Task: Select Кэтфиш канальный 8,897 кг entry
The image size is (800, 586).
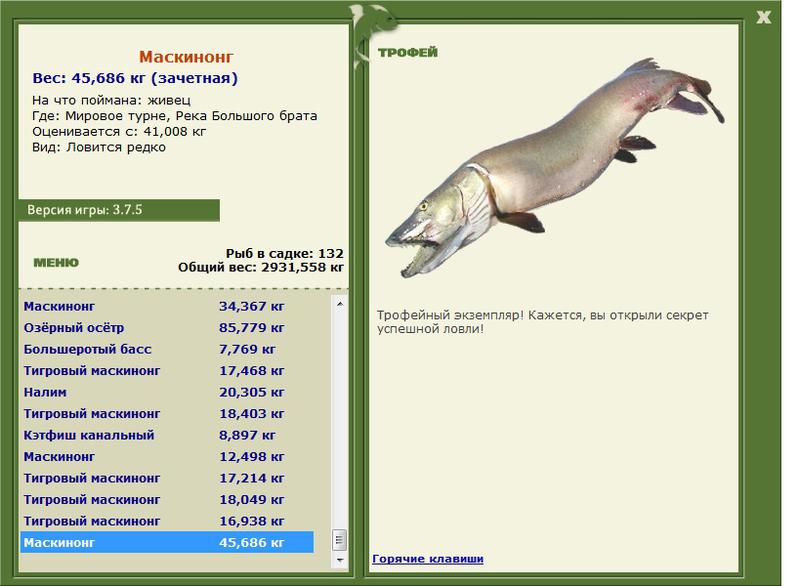Action: (167, 435)
